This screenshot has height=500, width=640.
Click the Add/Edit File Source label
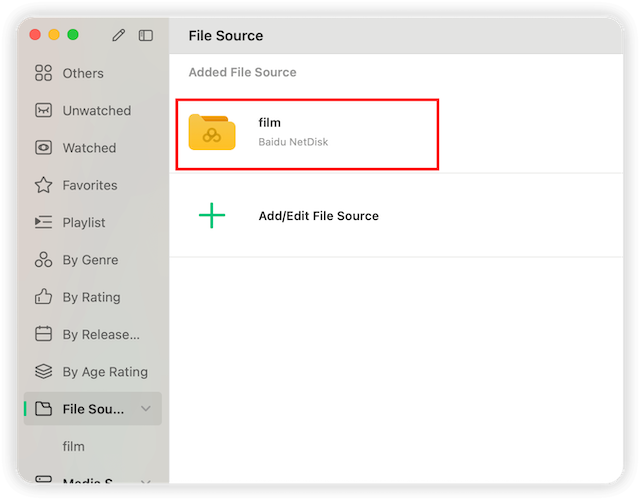[x=318, y=215]
